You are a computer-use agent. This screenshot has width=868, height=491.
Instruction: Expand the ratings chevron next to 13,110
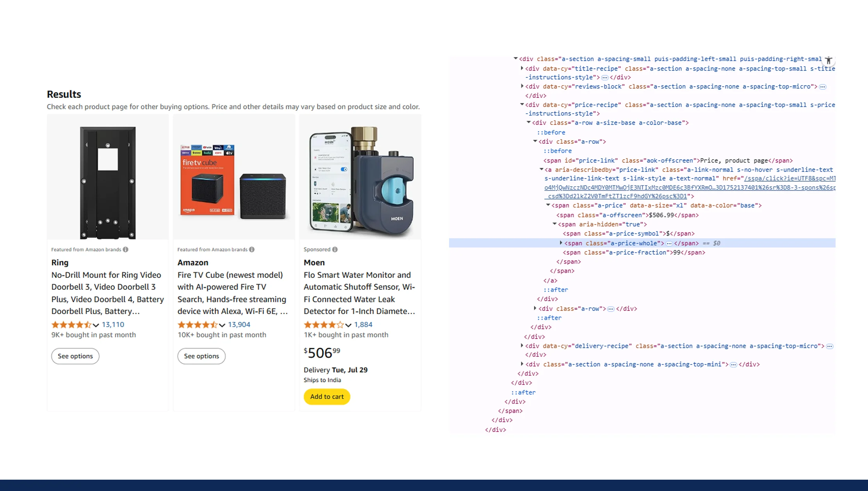[x=96, y=325]
